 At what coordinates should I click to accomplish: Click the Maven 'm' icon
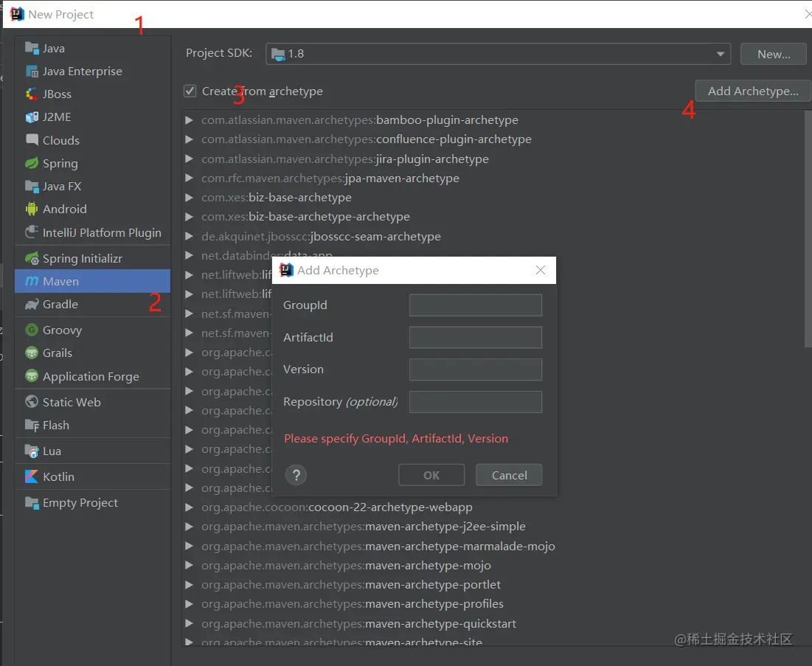pyautogui.click(x=32, y=281)
